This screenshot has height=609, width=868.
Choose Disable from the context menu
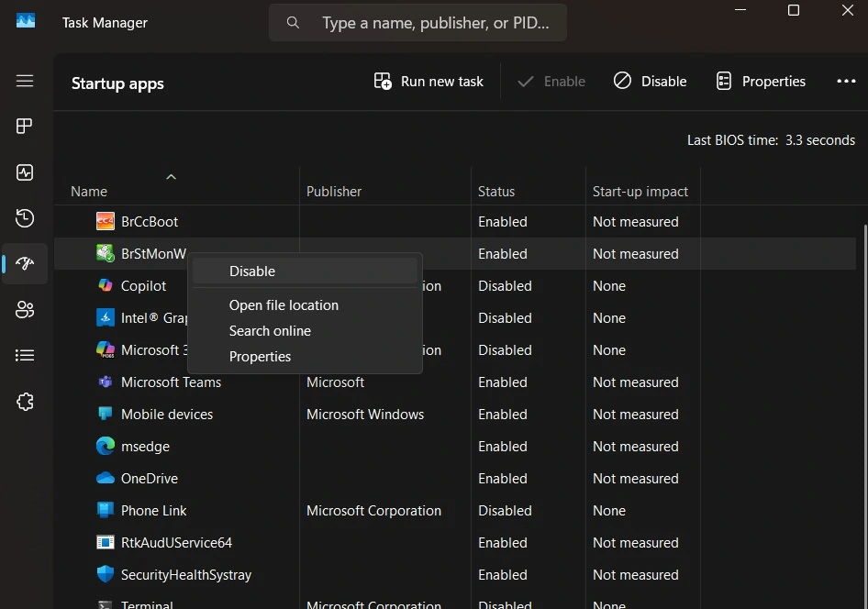click(x=252, y=271)
